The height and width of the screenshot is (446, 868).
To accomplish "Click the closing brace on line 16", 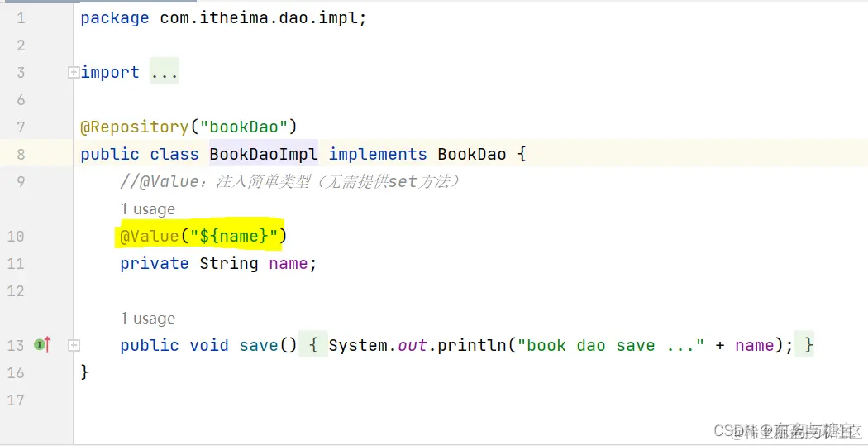I will [84, 372].
